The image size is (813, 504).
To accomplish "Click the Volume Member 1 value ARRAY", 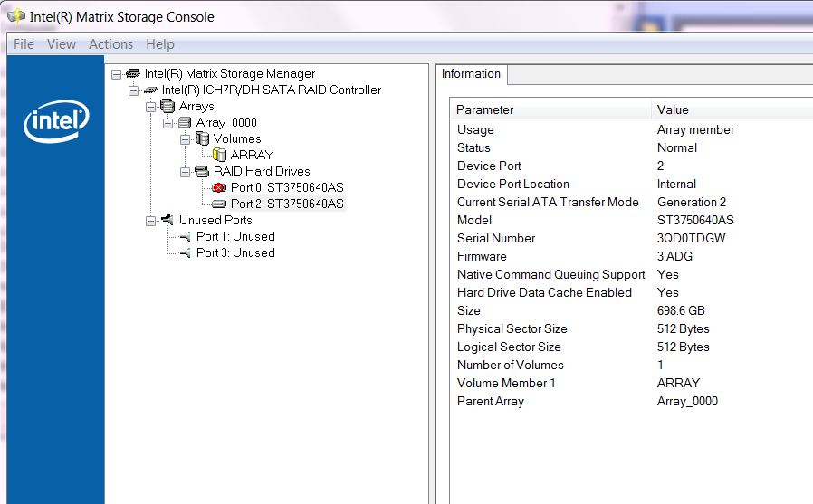I will [x=678, y=384].
